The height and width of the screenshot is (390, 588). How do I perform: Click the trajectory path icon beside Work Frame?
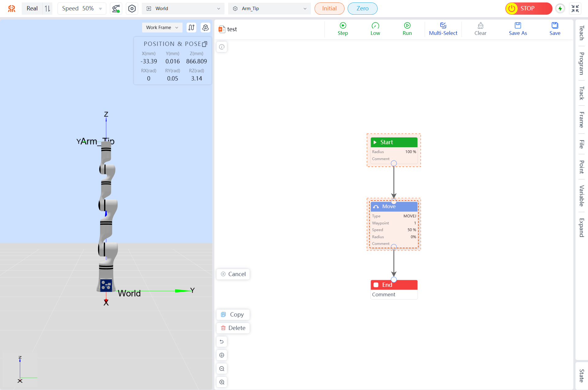[x=191, y=28]
